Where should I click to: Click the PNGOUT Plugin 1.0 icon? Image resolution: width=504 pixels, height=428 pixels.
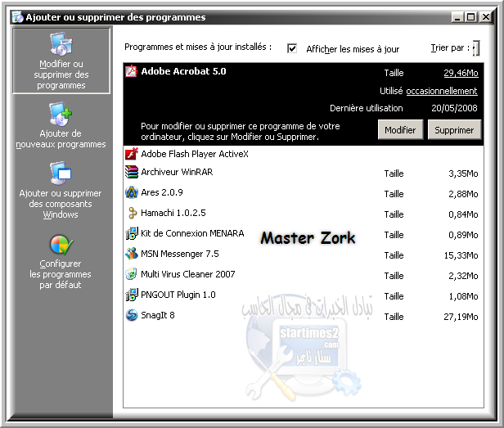131,295
